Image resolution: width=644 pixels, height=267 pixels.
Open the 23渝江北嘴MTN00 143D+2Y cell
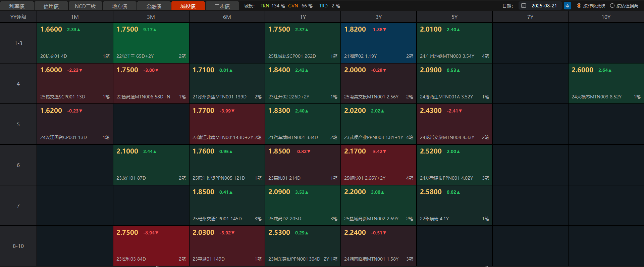coord(227,124)
